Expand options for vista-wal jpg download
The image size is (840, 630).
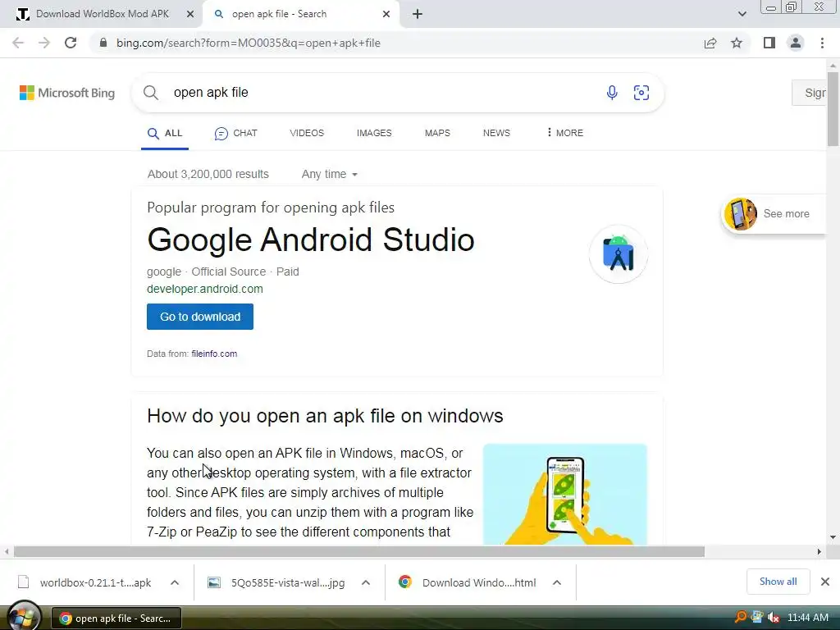[x=366, y=582]
